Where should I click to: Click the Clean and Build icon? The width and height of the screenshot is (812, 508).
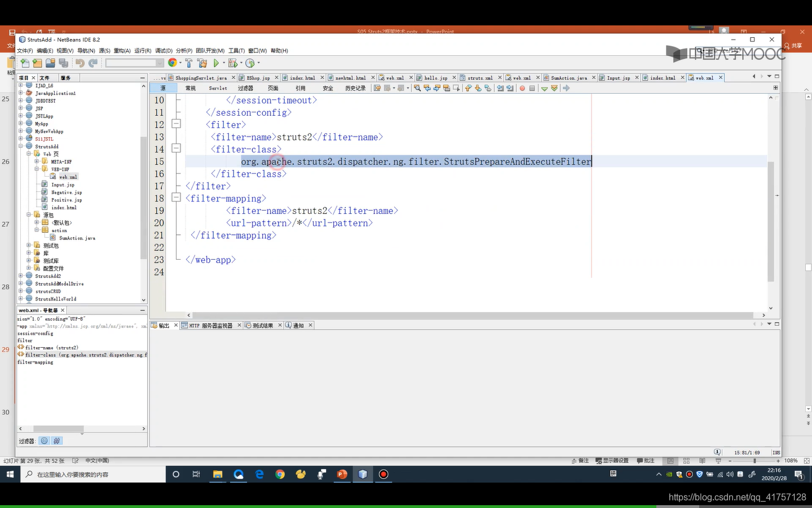[202, 63]
